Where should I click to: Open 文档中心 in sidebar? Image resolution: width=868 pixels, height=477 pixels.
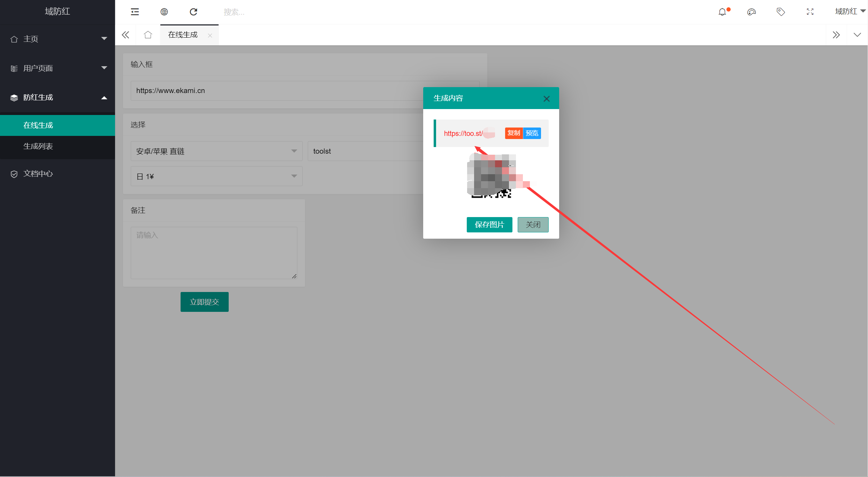[x=58, y=174]
